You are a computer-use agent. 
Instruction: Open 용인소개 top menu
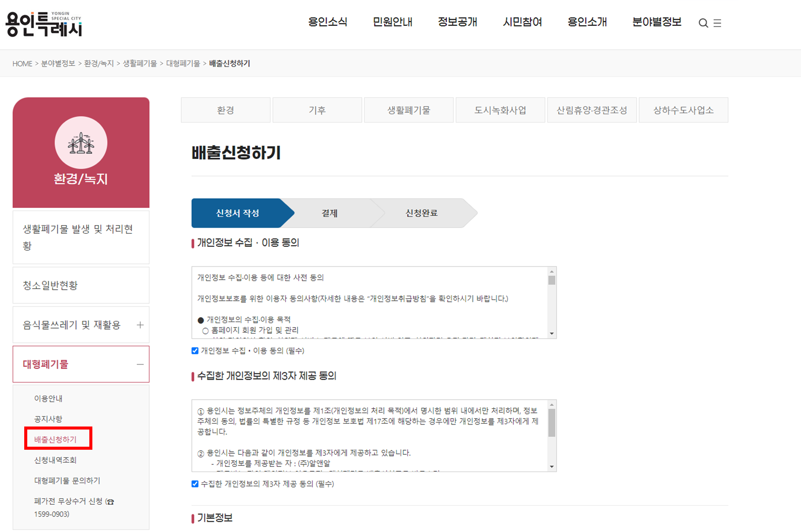tap(588, 22)
